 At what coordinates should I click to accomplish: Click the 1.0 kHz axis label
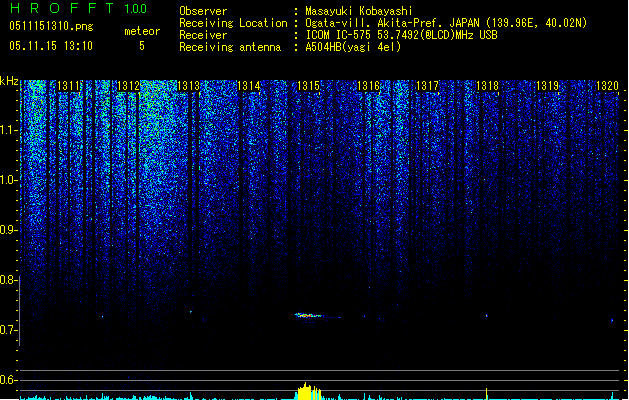coord(9,180)
